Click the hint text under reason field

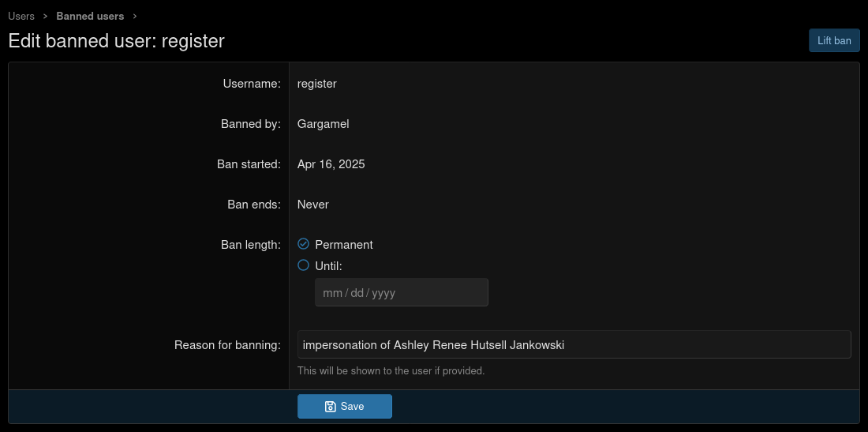(x=391, y=370)
